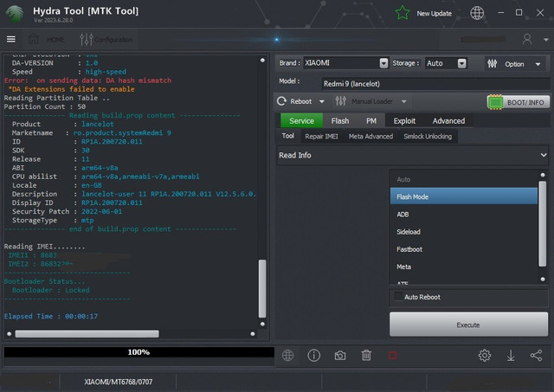Viewport: 554px width, 392px height.
Task: Switch to the Flash tab
Action: 340,121
